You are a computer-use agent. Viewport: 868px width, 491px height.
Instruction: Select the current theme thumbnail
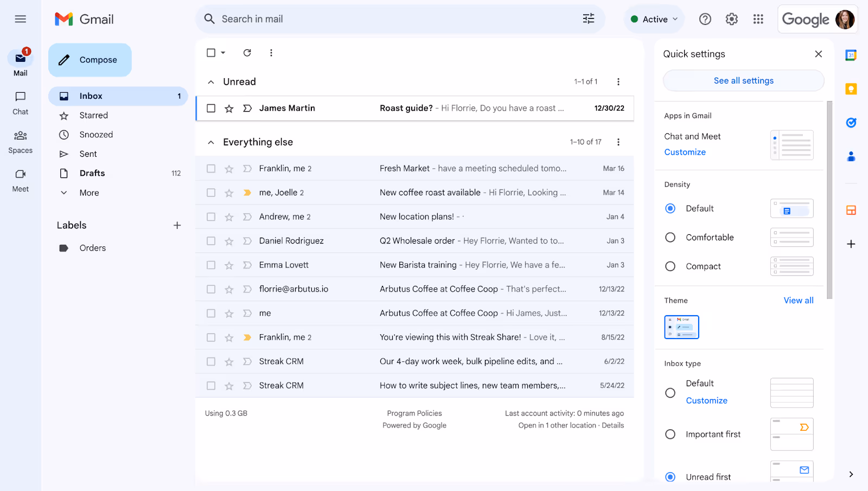(x=681, y=327)
